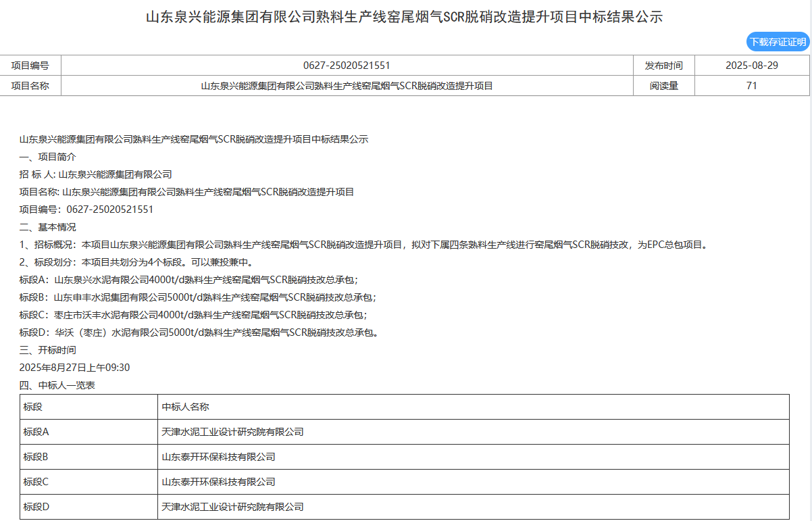Select the page title 中标结果公示 heading
The image size is (812, 521).
point(405,17)
